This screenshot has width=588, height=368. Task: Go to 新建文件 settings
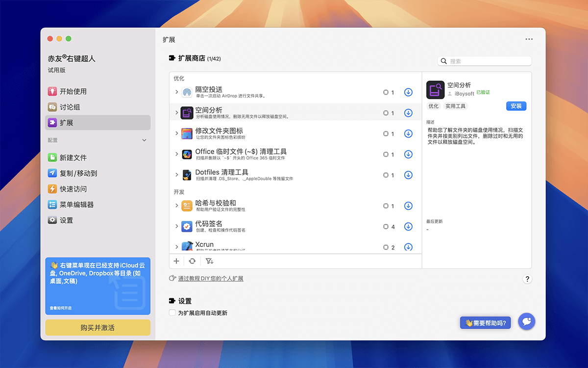coord(98,158)
